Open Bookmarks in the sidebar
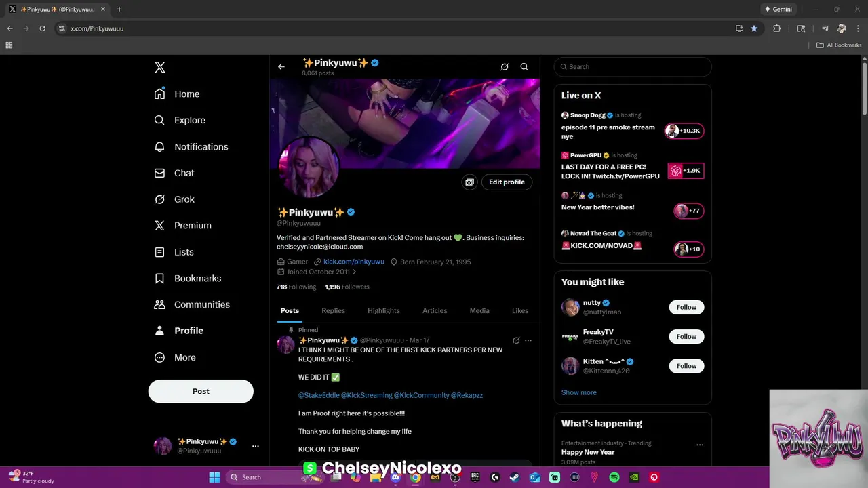The image size is (868, 488). (x=188, y=278)
